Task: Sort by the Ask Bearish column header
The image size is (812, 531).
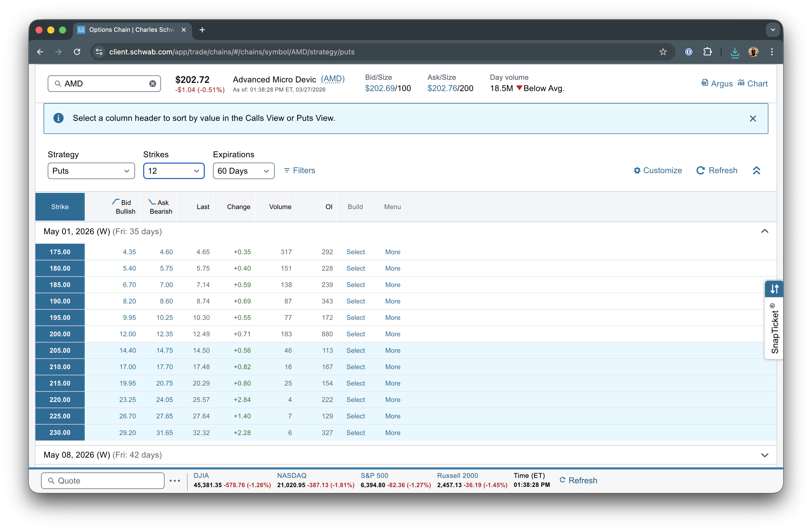Action: (160, 207)
